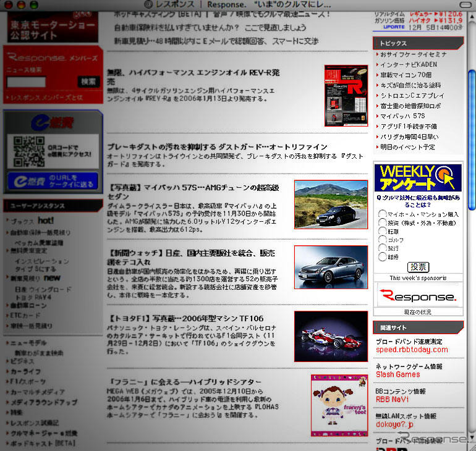Open topic おサイフケータイセミナ
The height and width of the screenshot is (451, 476).
pos(414,54)
